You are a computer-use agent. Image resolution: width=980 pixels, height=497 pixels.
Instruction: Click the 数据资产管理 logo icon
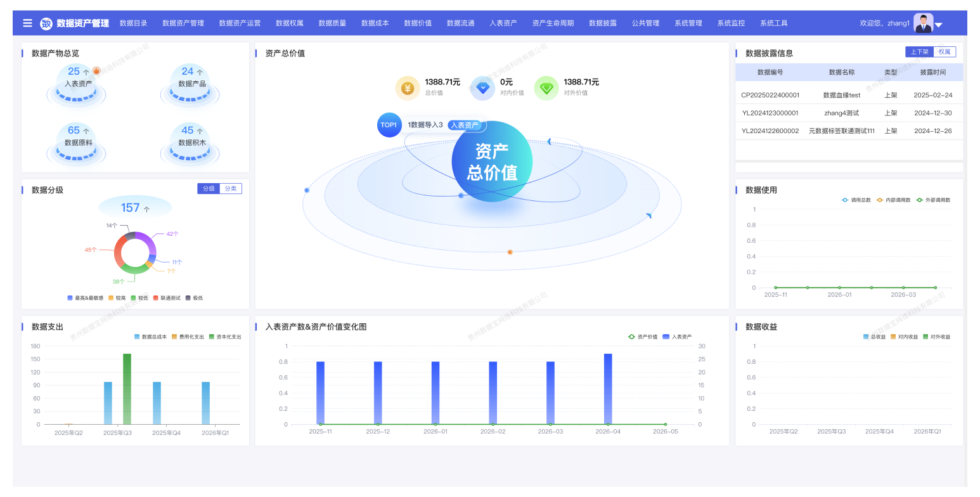[46, 23]
